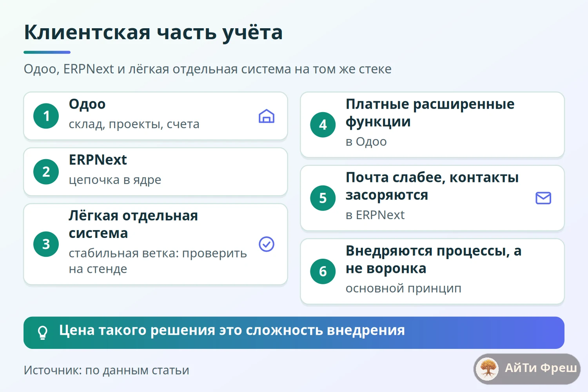Click the title Почта слабее, контакты засоряются
588x392 pixels.
tap(432, 186)
